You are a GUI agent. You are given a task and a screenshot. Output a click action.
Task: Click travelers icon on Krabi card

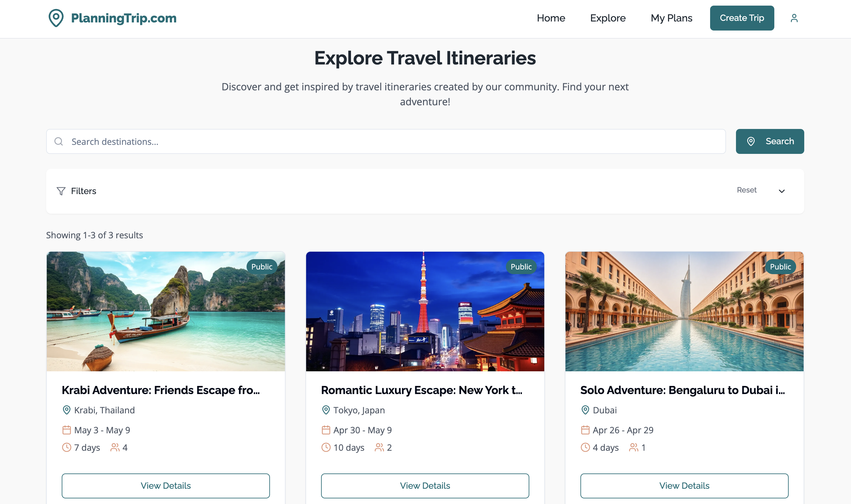[115, 447]
